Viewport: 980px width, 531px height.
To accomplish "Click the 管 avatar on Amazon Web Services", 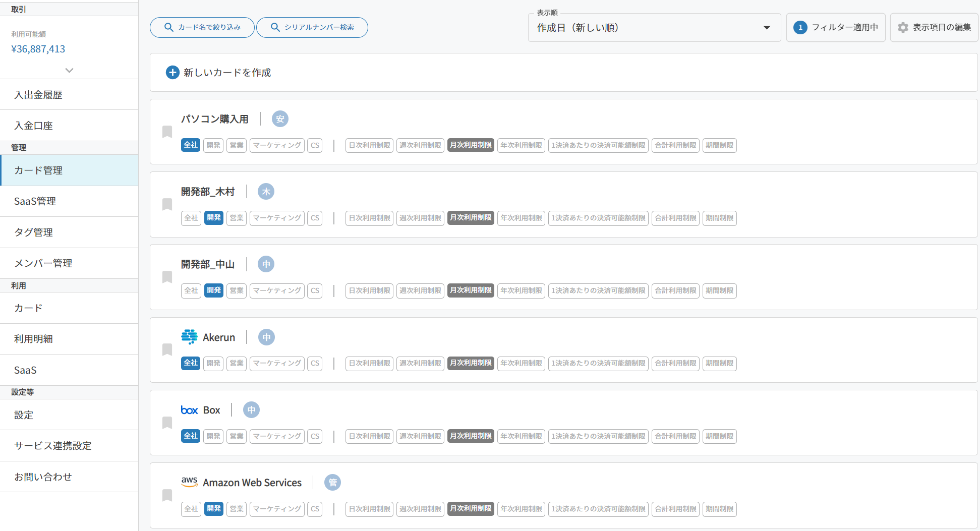I will click(332, 483).
